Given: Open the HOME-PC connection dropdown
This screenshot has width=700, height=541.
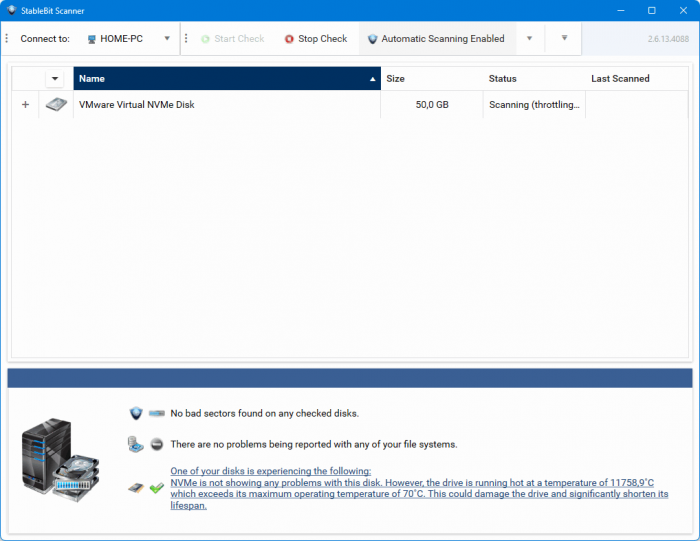Looking at the screenshot, I should pyautogui.click(x=167, y=38).
